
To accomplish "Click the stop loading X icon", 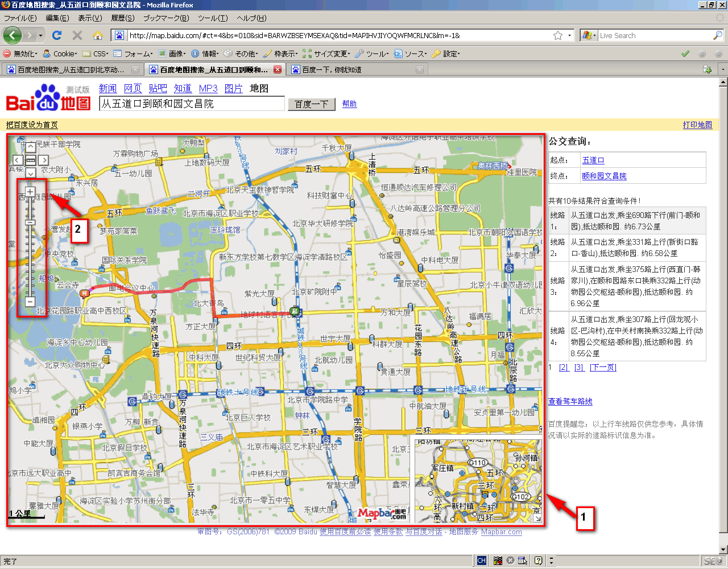I will (x=77, y=35).
